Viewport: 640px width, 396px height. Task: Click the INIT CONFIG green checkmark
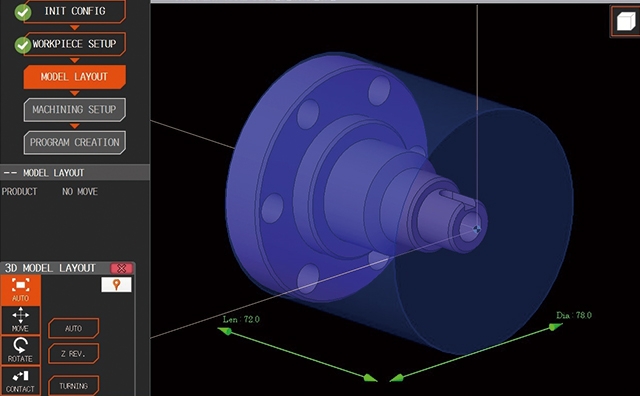click(x=23, y=12)
